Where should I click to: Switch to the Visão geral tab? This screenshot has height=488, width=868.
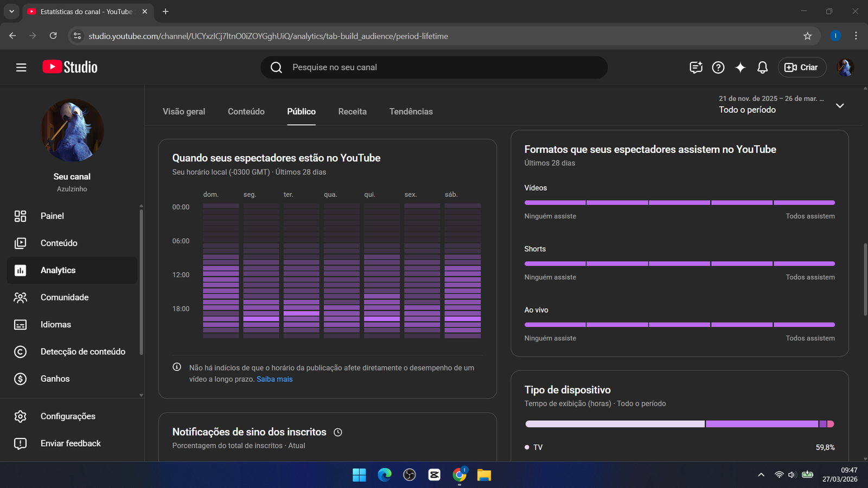point(184,111)
